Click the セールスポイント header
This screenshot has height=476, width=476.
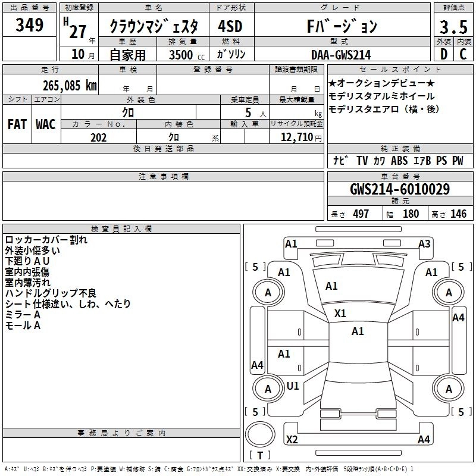[400, 70]
